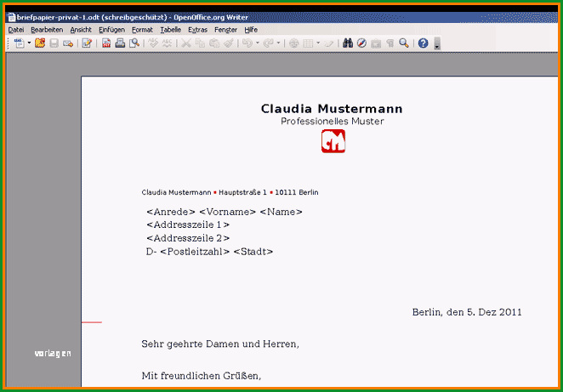Open the Page Preview icon

point(134,43)
